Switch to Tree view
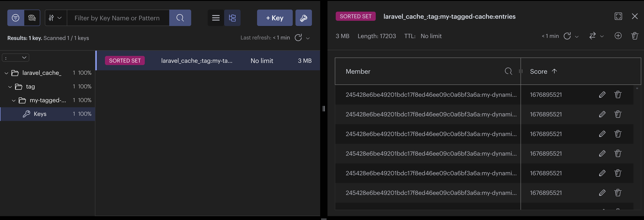This screenshot has height=220, width=644. pos(232,18)
